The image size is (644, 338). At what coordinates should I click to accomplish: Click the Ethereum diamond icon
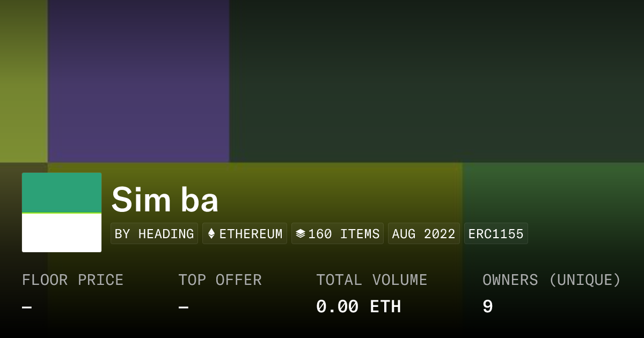(x=211, y=234)
